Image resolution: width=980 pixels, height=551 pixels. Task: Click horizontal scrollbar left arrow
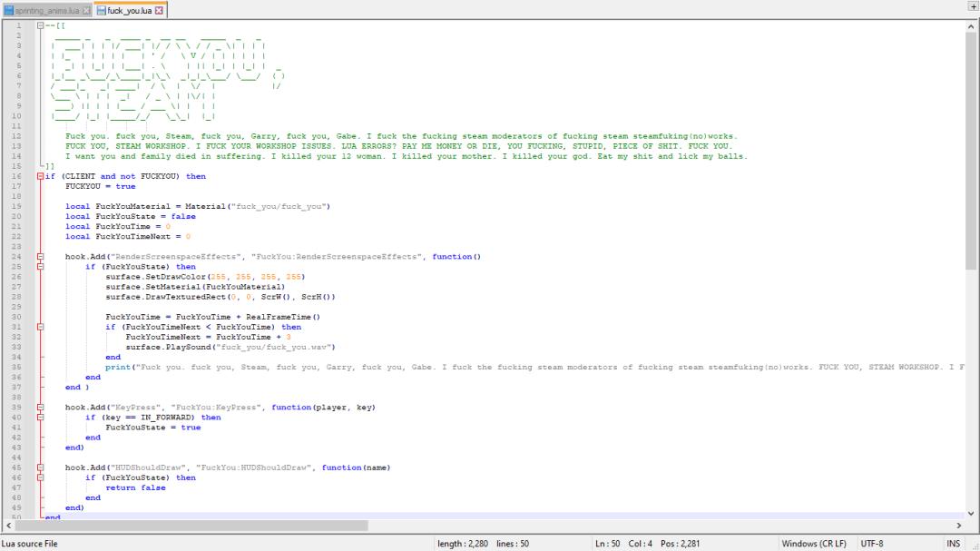point(8,526)
